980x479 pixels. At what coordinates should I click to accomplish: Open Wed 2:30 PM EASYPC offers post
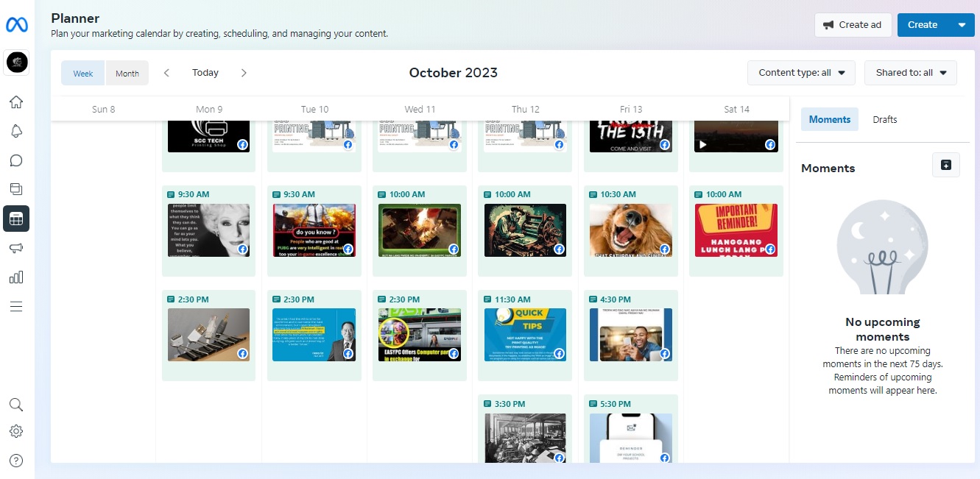click(420, 335)
